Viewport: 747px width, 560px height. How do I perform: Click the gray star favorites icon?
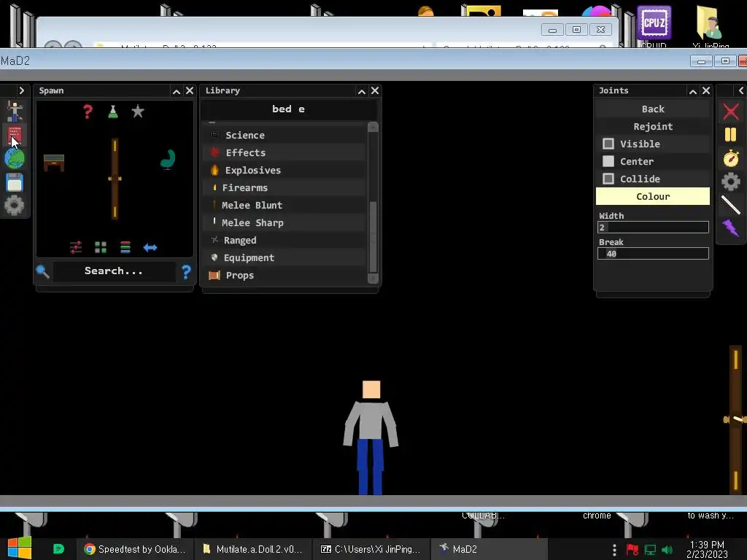coord(138,112)
